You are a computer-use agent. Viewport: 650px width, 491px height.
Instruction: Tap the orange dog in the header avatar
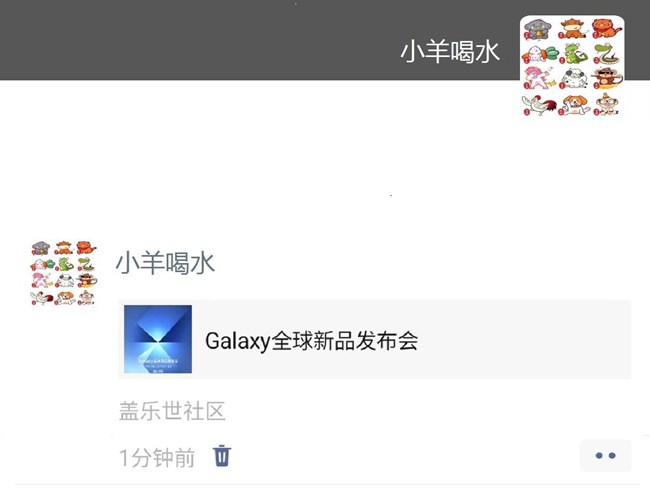pos(574,105)
